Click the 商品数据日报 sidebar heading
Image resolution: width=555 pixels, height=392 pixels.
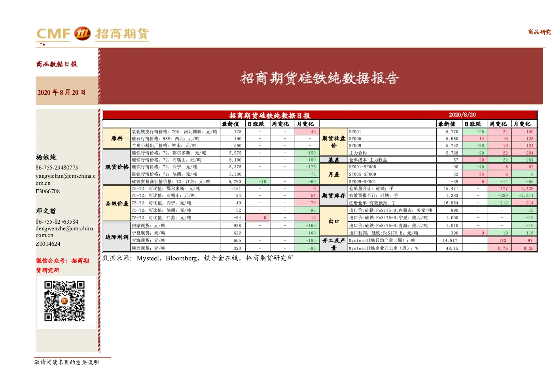coord(57,64)
